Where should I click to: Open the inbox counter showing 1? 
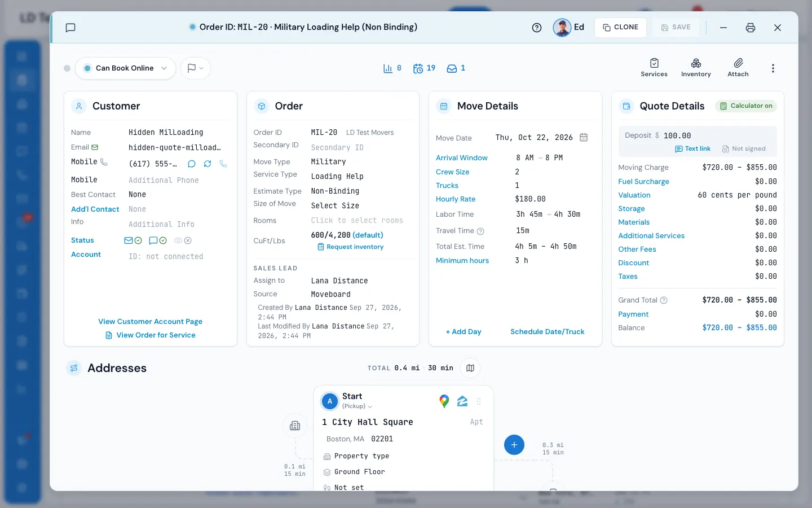click(456, 68)
